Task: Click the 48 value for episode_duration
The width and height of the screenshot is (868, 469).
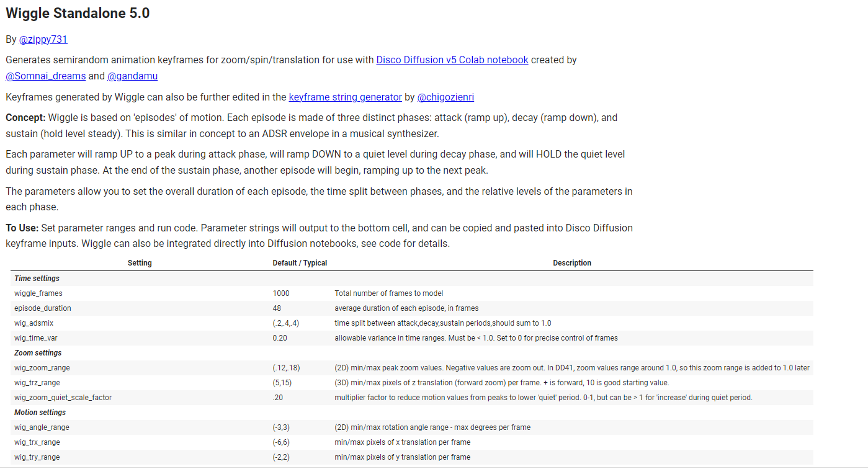Action: coord(277,308)
